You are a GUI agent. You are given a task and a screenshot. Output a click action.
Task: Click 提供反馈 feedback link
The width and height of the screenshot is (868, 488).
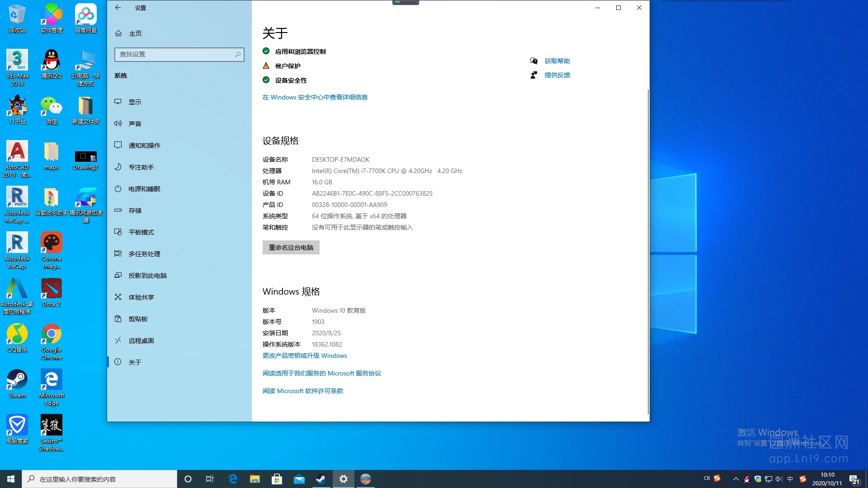click(557, 75)
